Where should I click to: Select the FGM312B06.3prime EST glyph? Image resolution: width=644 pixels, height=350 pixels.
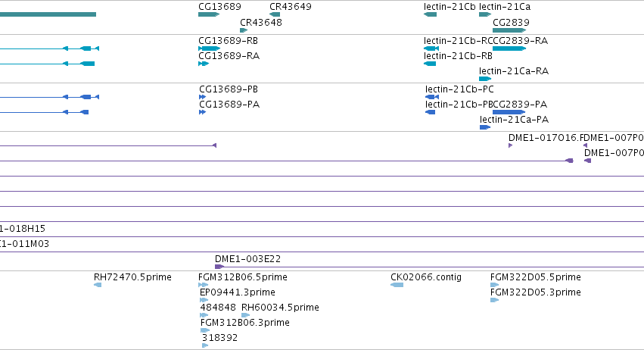point(205,330)
